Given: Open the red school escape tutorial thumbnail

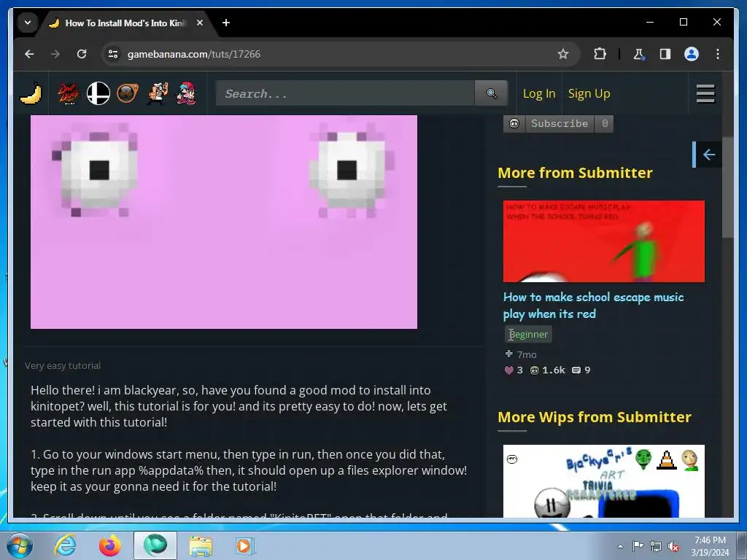Looking at the screenshot, I should (603, 241).
